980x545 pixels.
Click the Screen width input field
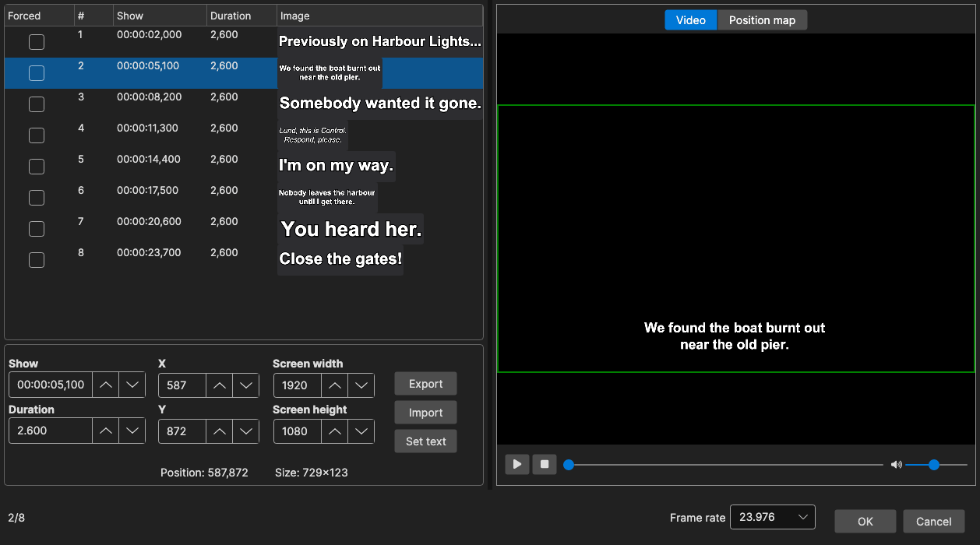298,385
